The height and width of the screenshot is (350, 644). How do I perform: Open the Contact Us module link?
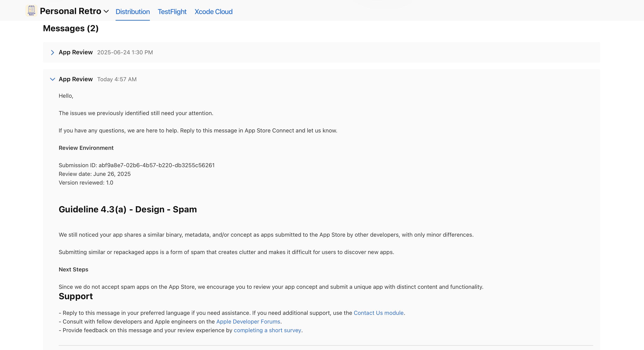pos(378,313)
